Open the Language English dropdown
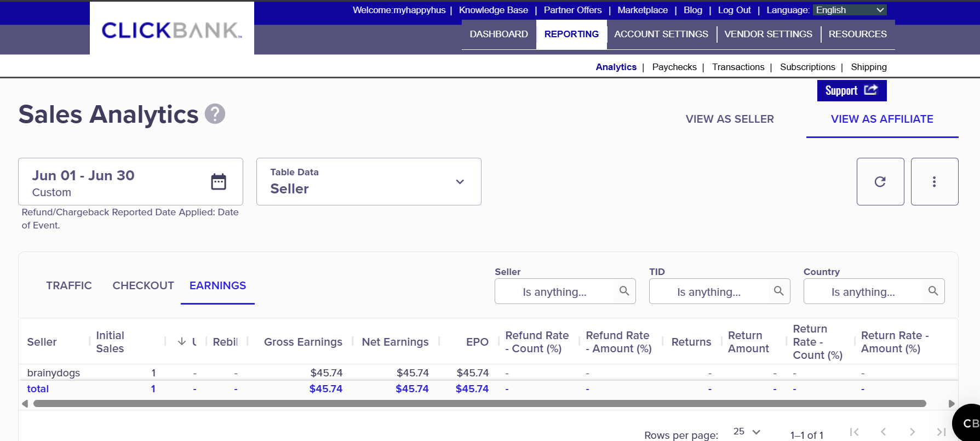980x441 pixels. click(x=850, y=10)
